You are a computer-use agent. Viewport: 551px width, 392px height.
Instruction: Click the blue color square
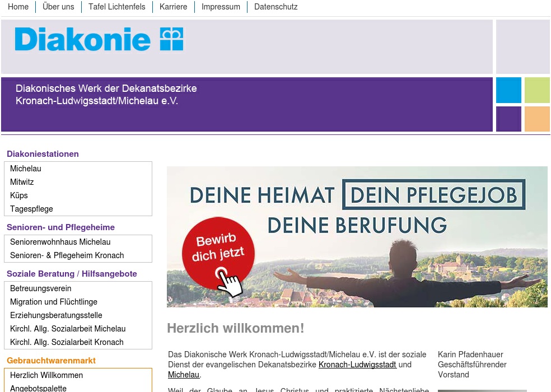point(508,90)
